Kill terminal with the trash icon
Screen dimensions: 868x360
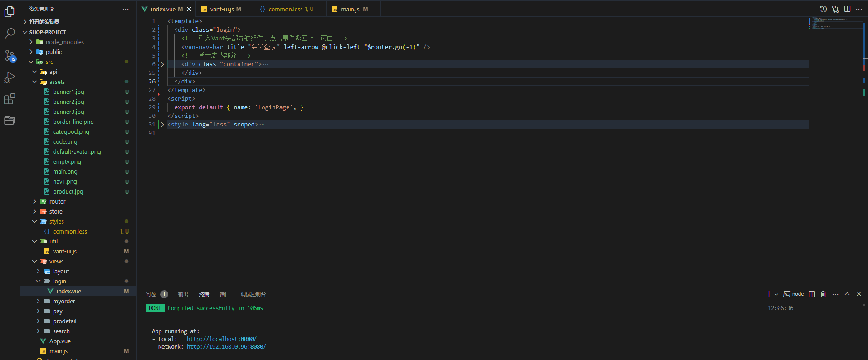pyautogui.click(x=824, y=294)
